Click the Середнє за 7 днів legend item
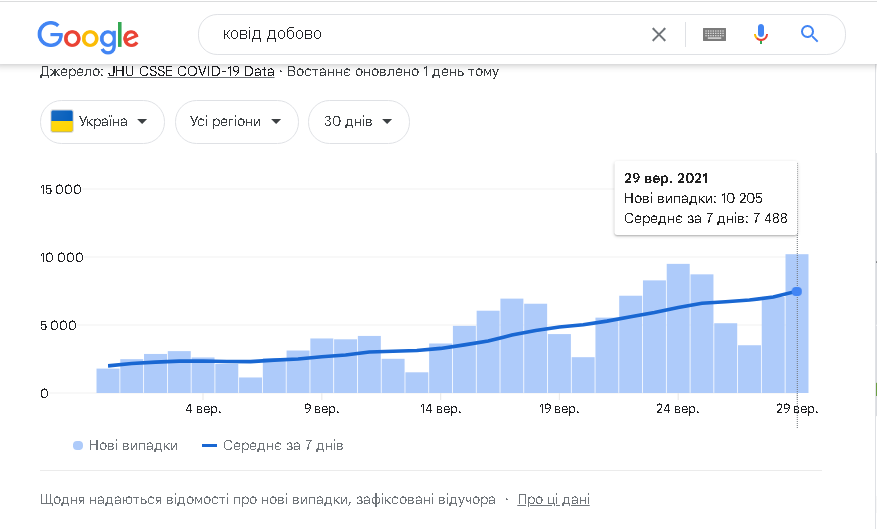Image resolution: width=877 pixels, height=529 pixels. point(272,445)
